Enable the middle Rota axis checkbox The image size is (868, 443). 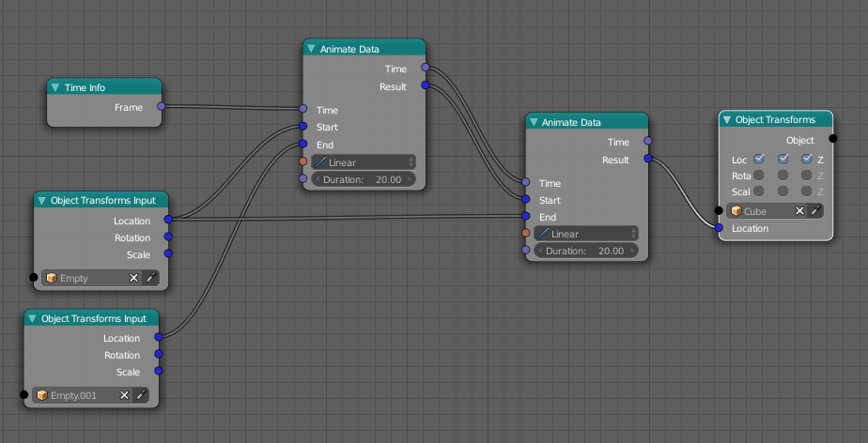coord(783,176)
